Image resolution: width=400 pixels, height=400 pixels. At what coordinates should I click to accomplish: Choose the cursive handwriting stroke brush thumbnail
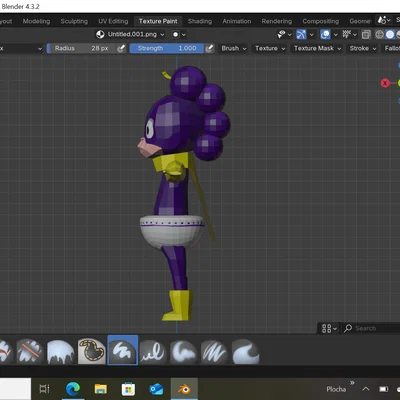point(153,351)
